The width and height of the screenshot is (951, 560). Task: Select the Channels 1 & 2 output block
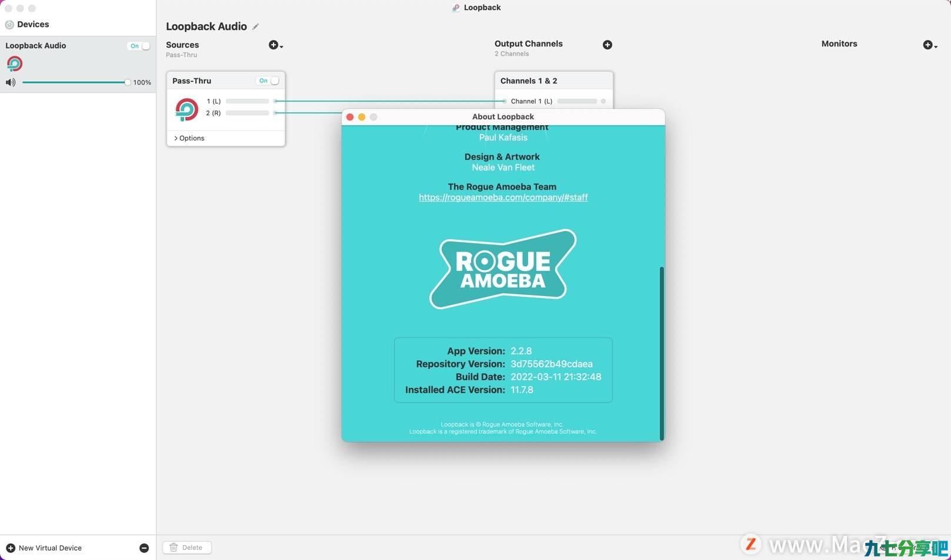pyautogui.click(x=554, y=81)
